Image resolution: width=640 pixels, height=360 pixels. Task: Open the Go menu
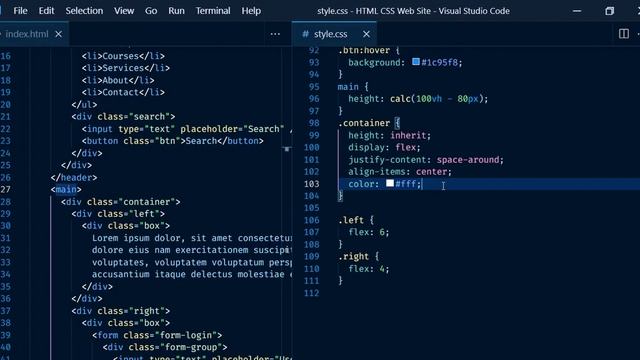pyautogui.click(x=151, y=11)
